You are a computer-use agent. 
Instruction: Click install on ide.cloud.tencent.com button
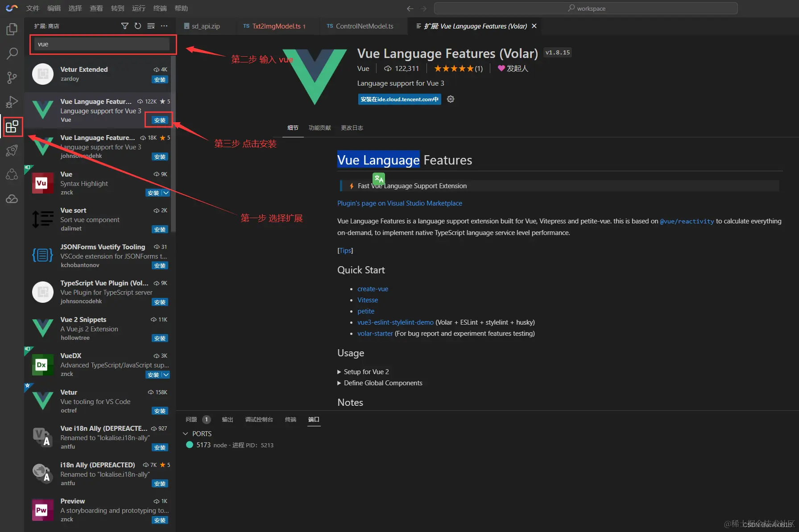pyautogui.click(x=399, y=99)
